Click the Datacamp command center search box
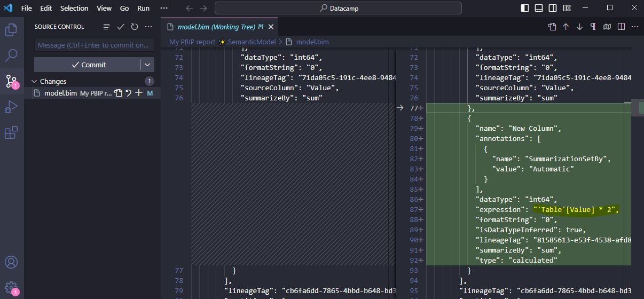Viewport: 644px width, 299px height. tap(338, 8)
